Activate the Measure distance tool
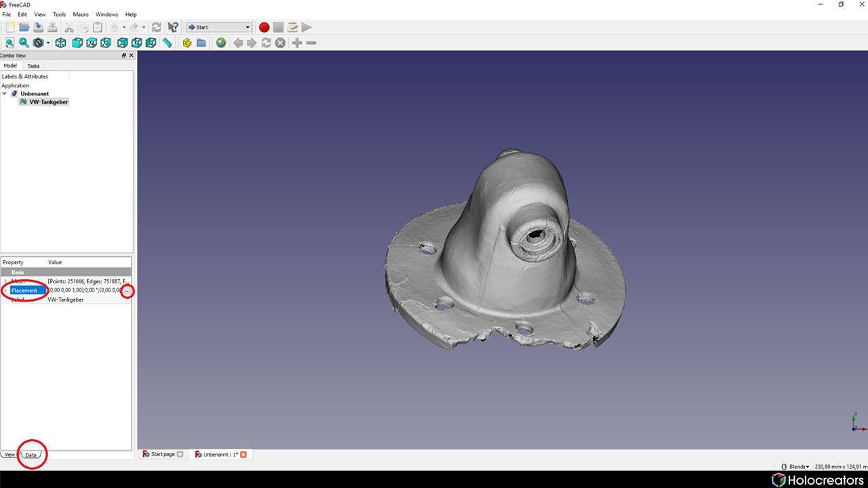Image resolution: width=868 pixels, height=488 pixels. coord(167,43)
